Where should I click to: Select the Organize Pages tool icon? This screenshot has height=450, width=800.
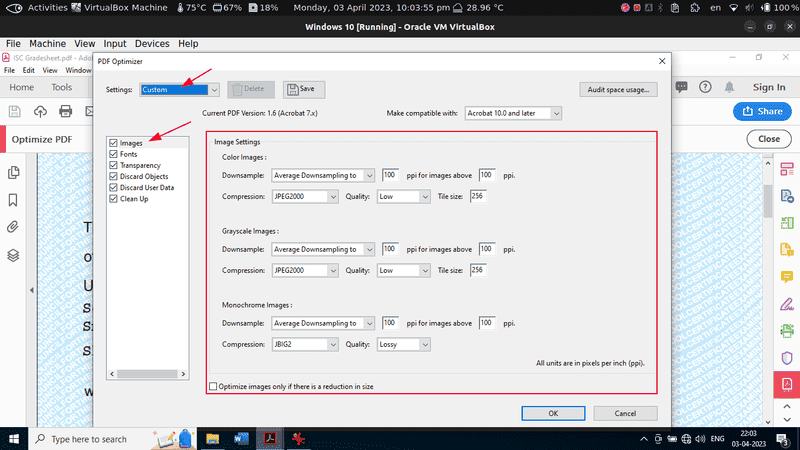click(x=787, y=223)
